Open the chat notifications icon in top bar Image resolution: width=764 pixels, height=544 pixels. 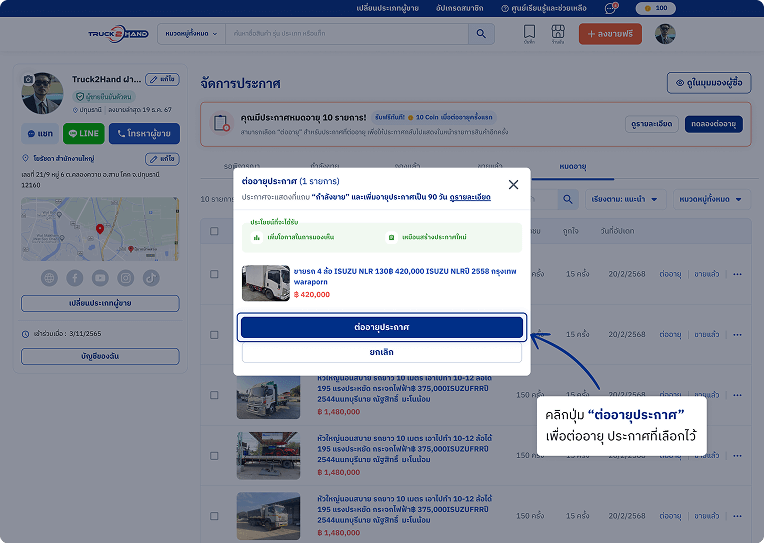[x=611, y=8]
